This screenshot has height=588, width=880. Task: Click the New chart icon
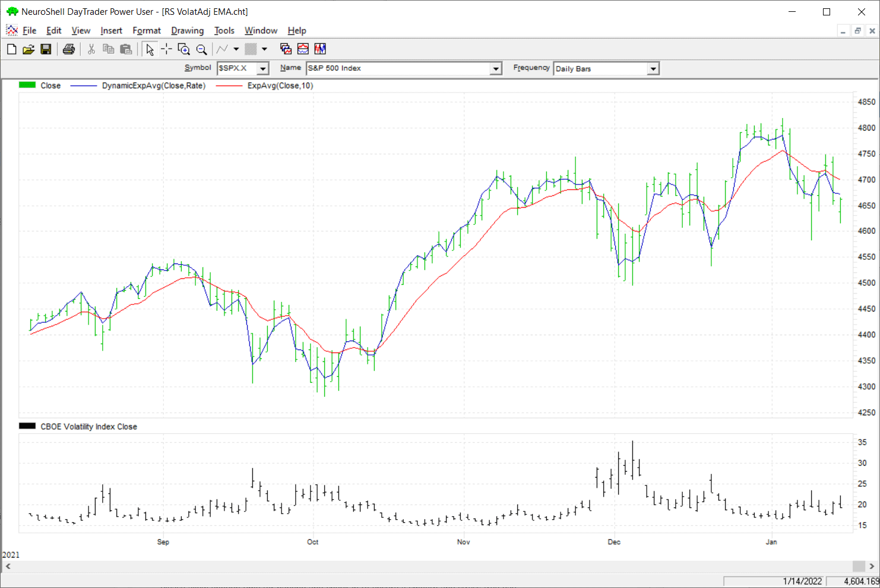pyautogui.click(x=11, y=49)
